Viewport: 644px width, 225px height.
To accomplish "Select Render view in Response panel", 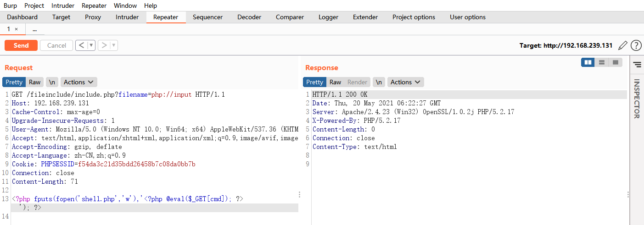I will pyautogui.click(x=357, y=82).
